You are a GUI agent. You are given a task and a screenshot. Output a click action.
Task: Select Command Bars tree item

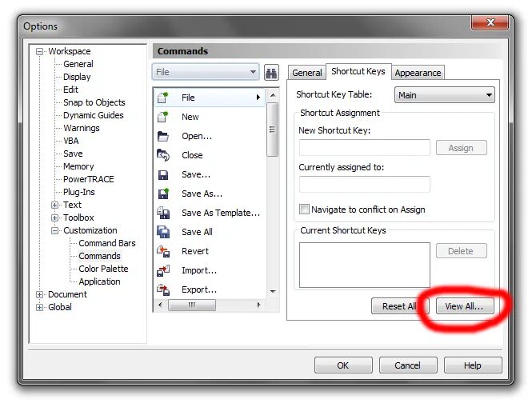click(x=107, y=244)
